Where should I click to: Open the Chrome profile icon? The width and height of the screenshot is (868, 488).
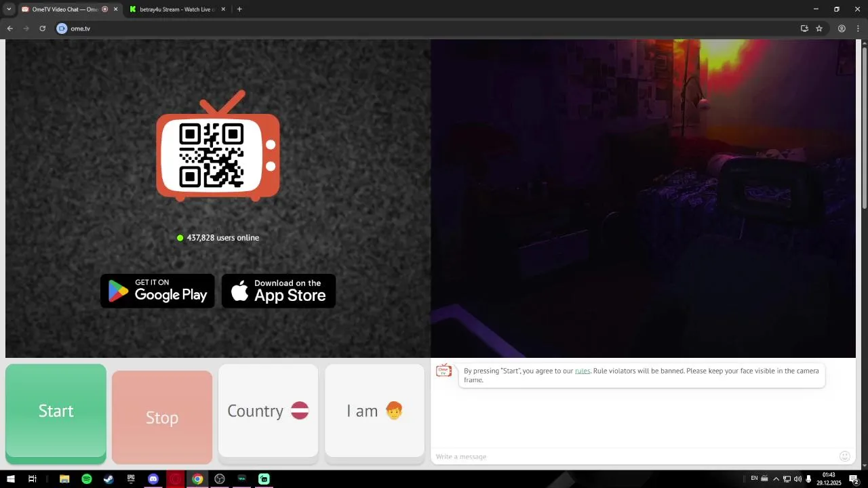(x=842, y=28)
